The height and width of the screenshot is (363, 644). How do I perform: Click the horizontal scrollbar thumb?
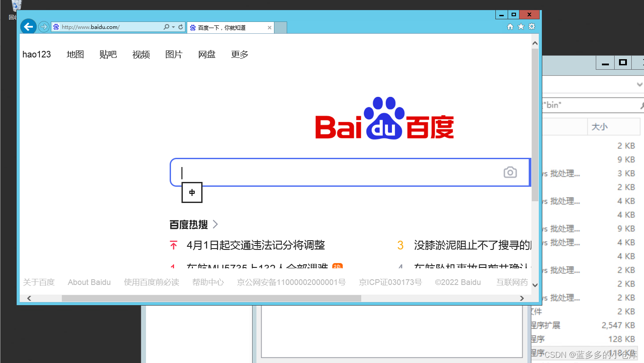(x=211, y=298)
